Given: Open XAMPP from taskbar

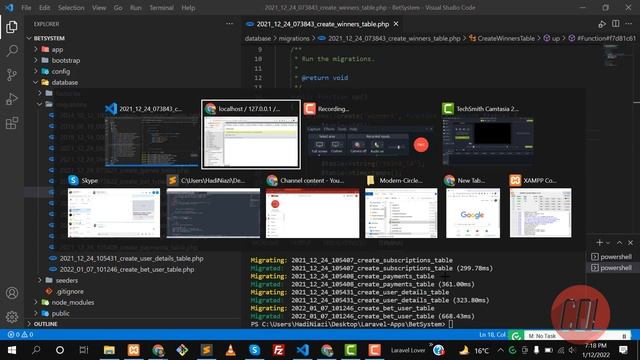Looking at the screenshot, I should [133, 350].
